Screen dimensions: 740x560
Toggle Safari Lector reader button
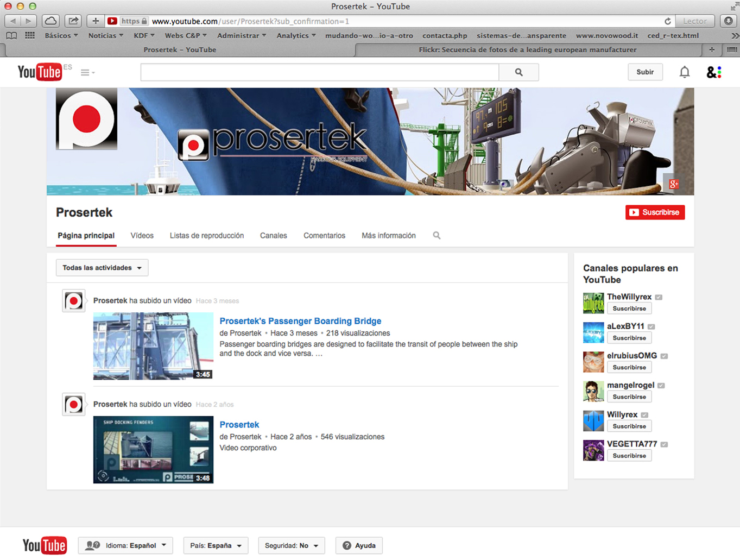(695, 21)
